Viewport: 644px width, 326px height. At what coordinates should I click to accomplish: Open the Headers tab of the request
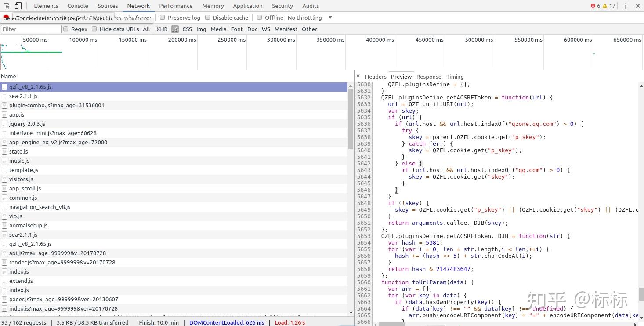point(376,77)
